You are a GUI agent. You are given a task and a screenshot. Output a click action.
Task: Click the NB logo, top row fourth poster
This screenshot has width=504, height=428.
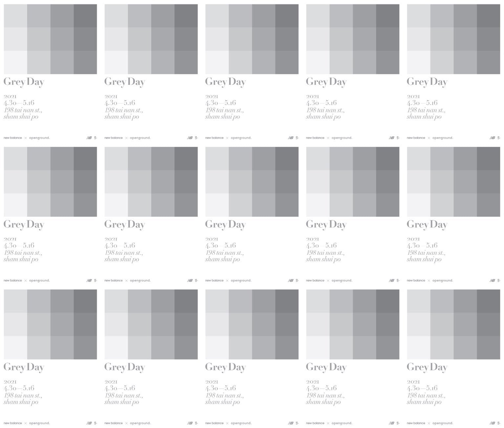click(x=391, y=138)
